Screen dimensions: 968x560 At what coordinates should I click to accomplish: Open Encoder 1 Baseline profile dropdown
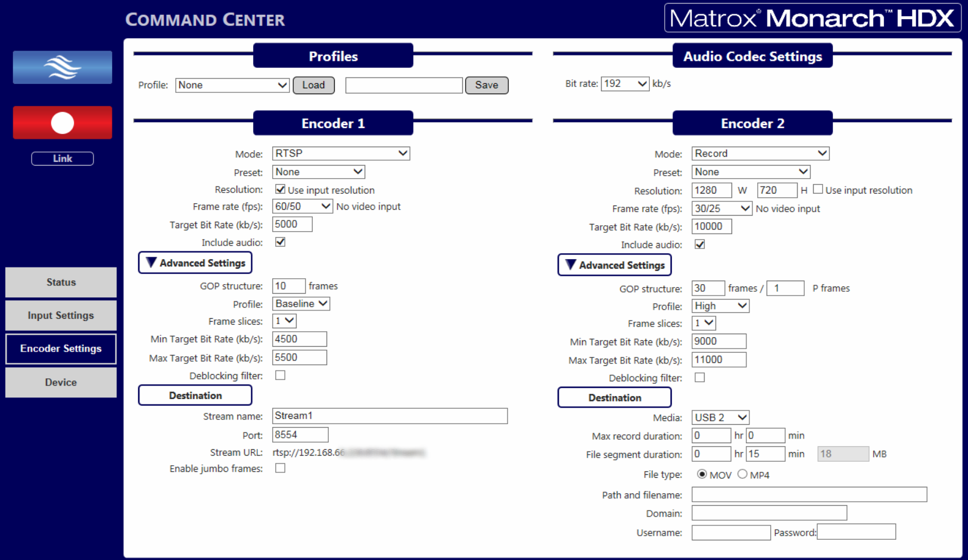click(x=301, y=304)
